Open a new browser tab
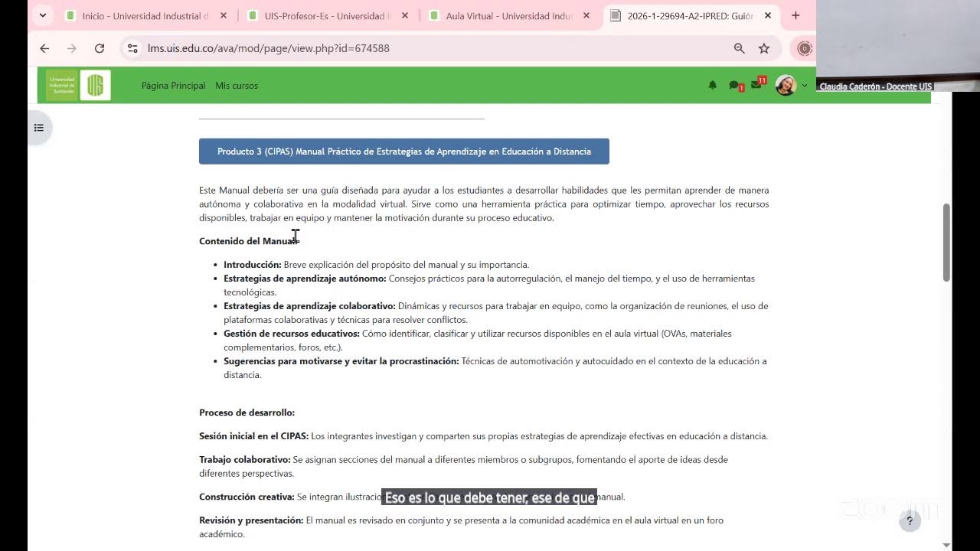Viewport: 980px width, 551px height. (x=795, y=16)
